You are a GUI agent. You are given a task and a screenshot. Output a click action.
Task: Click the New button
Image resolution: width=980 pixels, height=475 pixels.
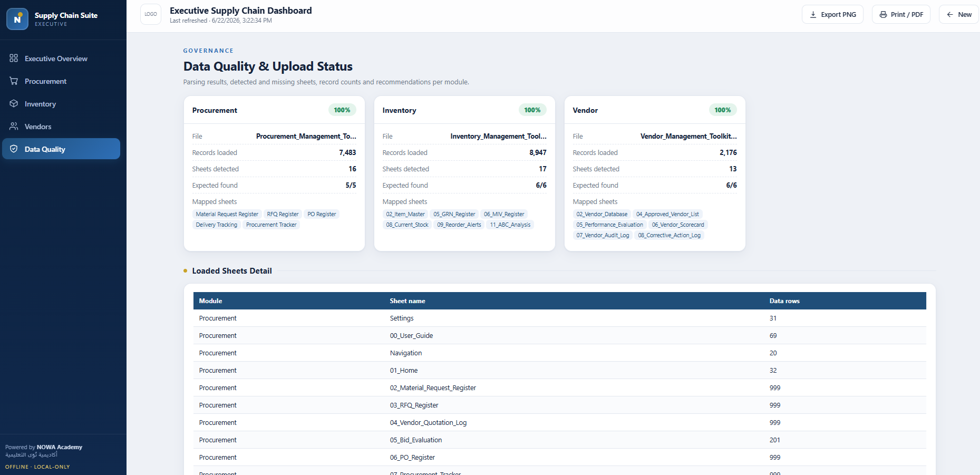click(x=959, y=14)
